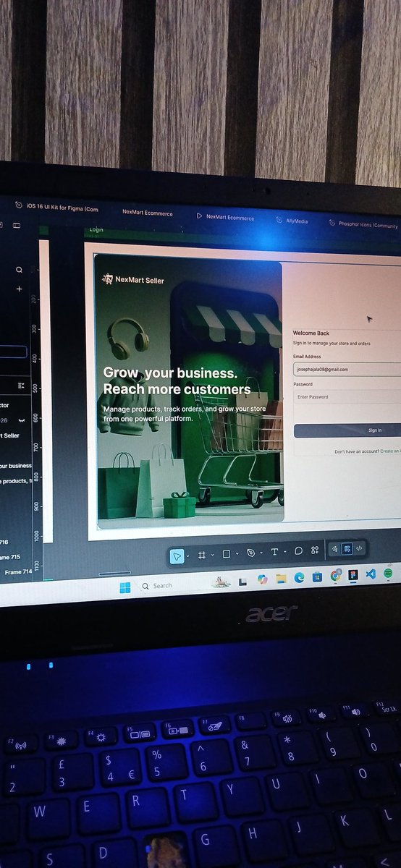
Task: Switch to Dev Mode code toggle
Action: pos(359,548)
